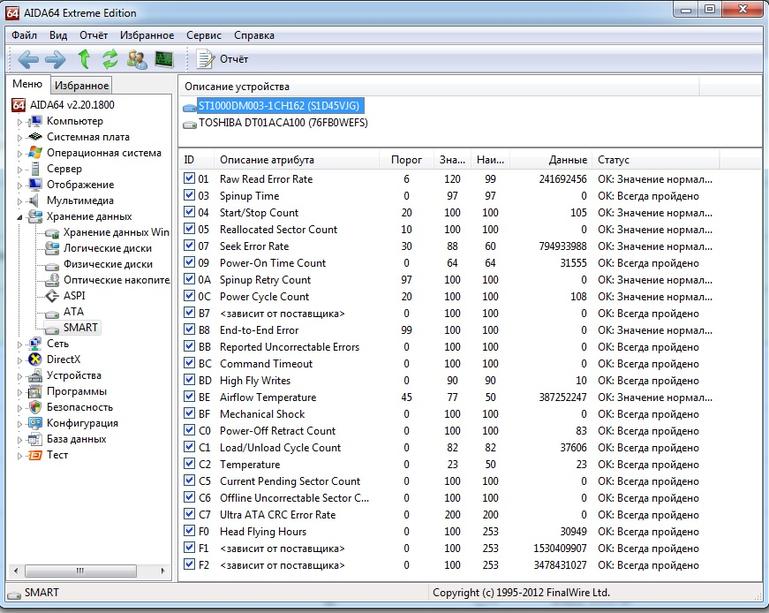Click the TOSHIBA DT01ACA100 drive icon
Viewport: 769px width, 613px height.
pos(189,124)
